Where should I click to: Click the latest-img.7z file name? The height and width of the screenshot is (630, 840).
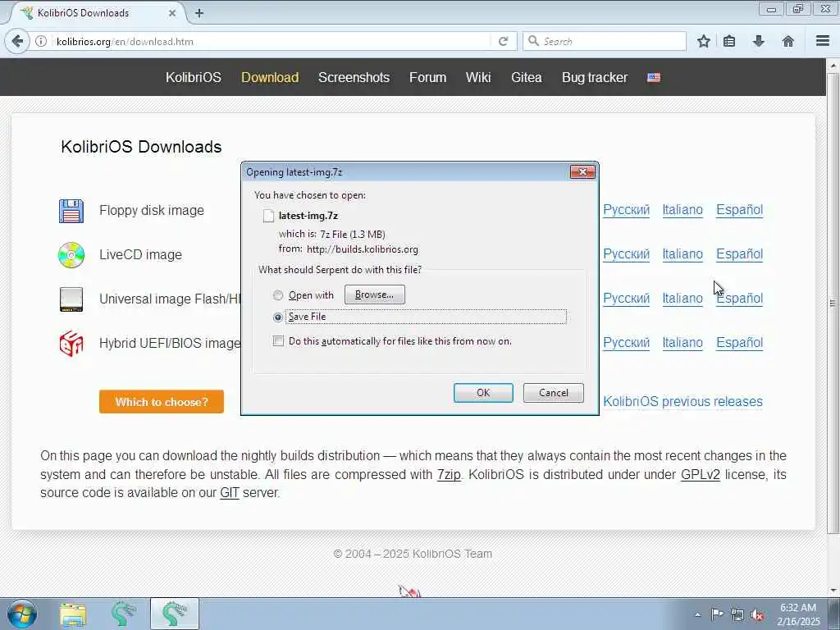point(308,216)
